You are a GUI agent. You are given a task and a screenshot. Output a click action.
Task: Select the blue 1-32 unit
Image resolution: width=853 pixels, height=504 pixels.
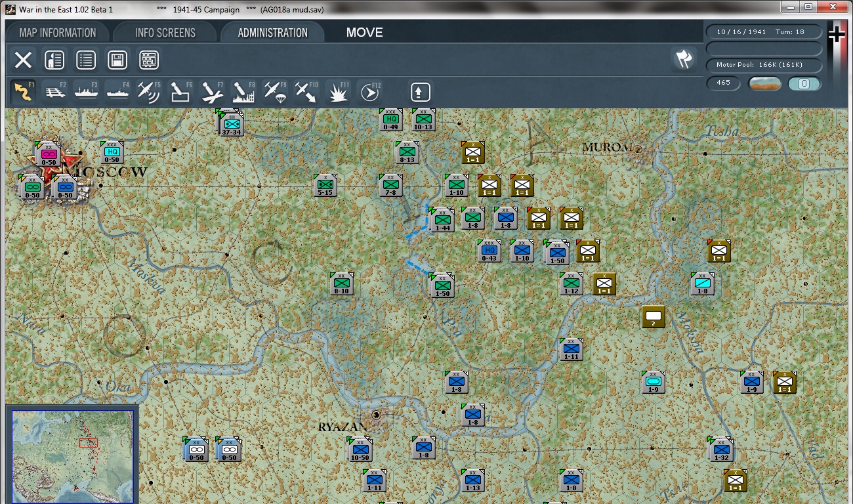pyautogui.click(x=720, y=450)
